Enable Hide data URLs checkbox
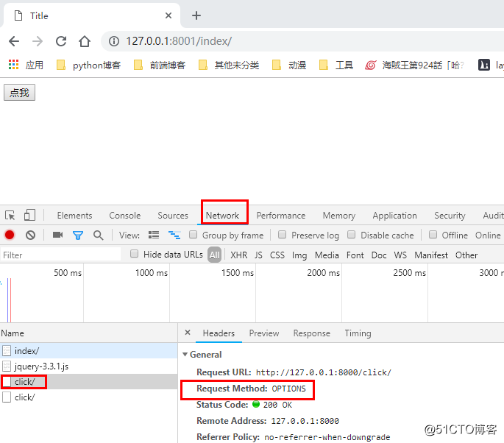 135,254
